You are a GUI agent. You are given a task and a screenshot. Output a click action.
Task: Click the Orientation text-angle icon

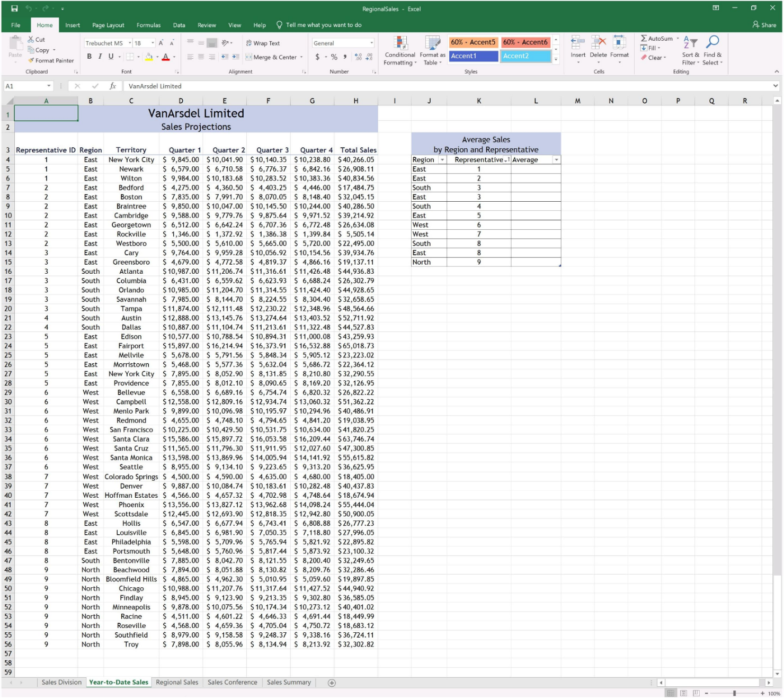(x=225, y=43)
